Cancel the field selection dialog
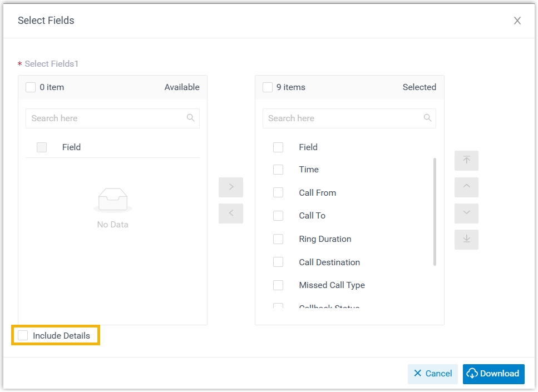 432,374
